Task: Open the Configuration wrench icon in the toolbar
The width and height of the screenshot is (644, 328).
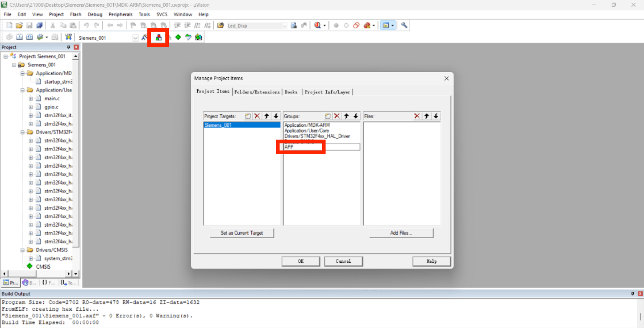Action: (x=404, y=26)
